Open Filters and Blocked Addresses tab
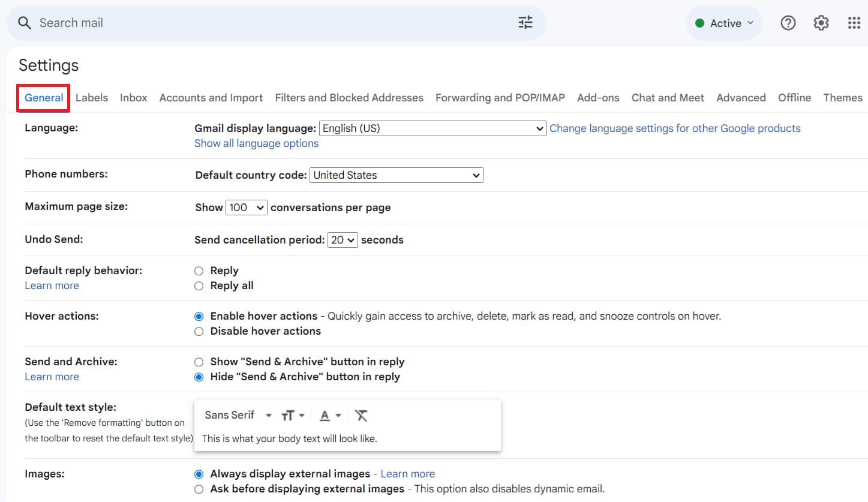868x502 pixels. point(349,98)
